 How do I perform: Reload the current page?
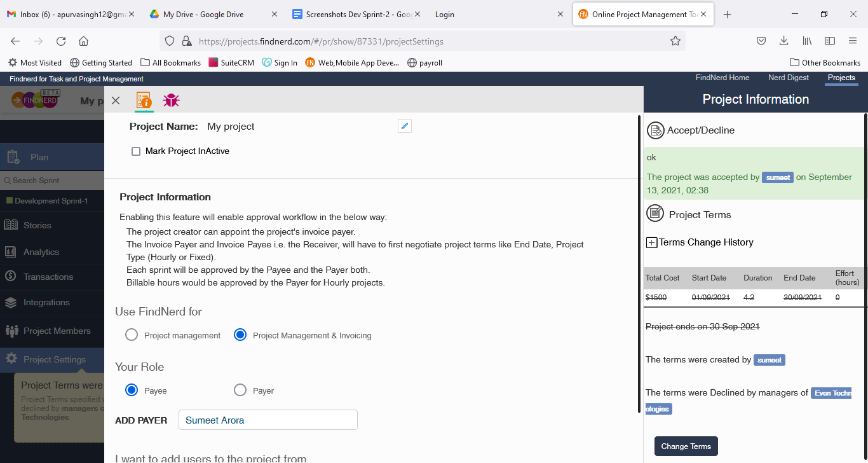coord(61,41)
